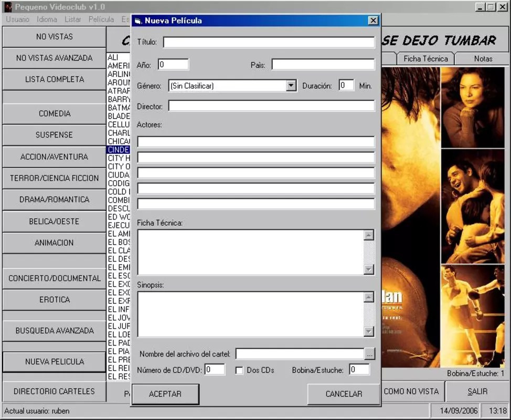Viewport: 511px width, 420px height.
Task: Click the SALIR button
Action: (x=477, y=391)
